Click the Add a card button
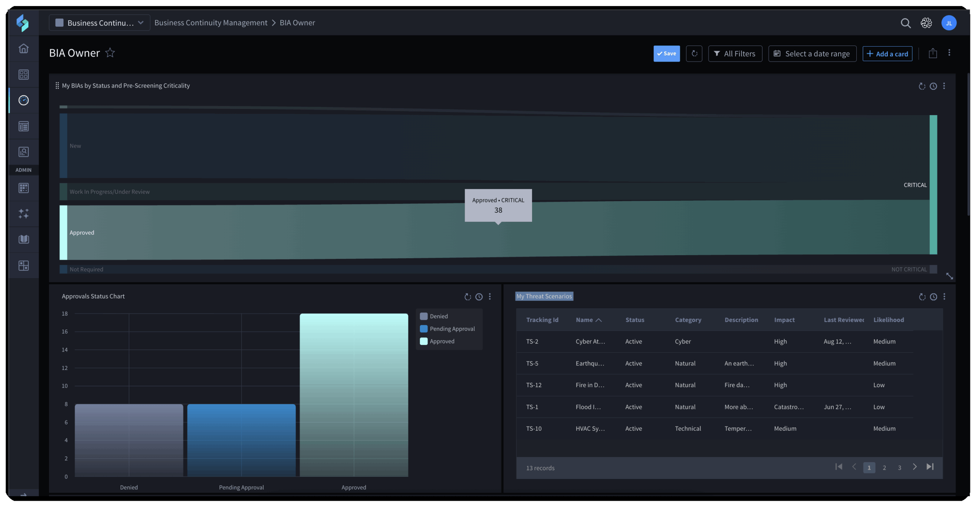This screenshot has width=980, height=508. click(887, 54)
